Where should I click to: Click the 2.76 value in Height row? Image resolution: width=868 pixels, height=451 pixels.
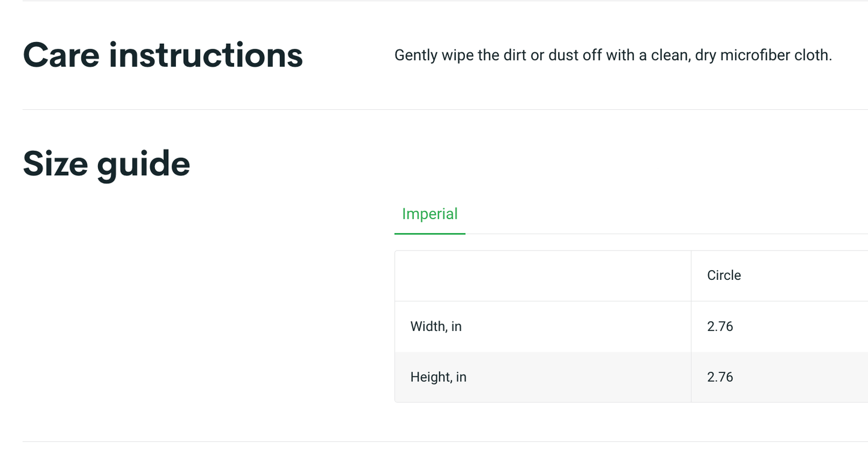[x=720, y=377]
